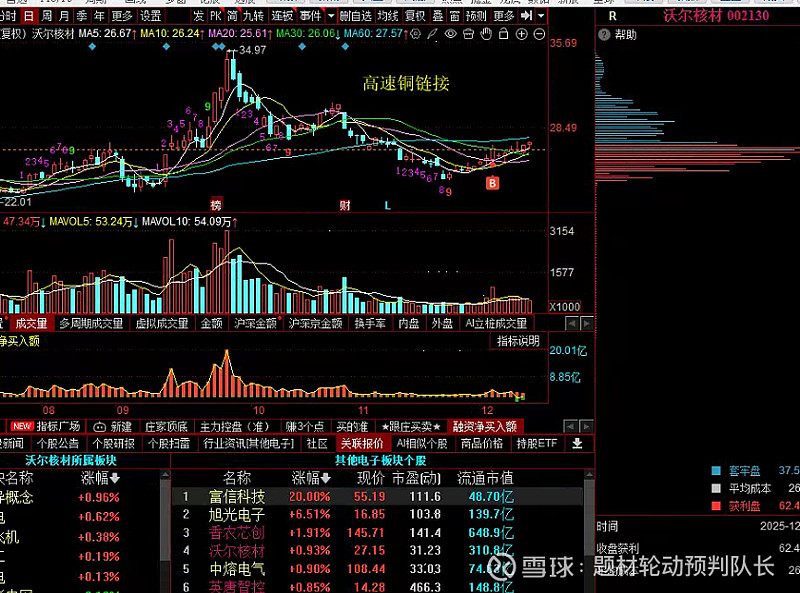Click the download arrow icon

[577, 443]
